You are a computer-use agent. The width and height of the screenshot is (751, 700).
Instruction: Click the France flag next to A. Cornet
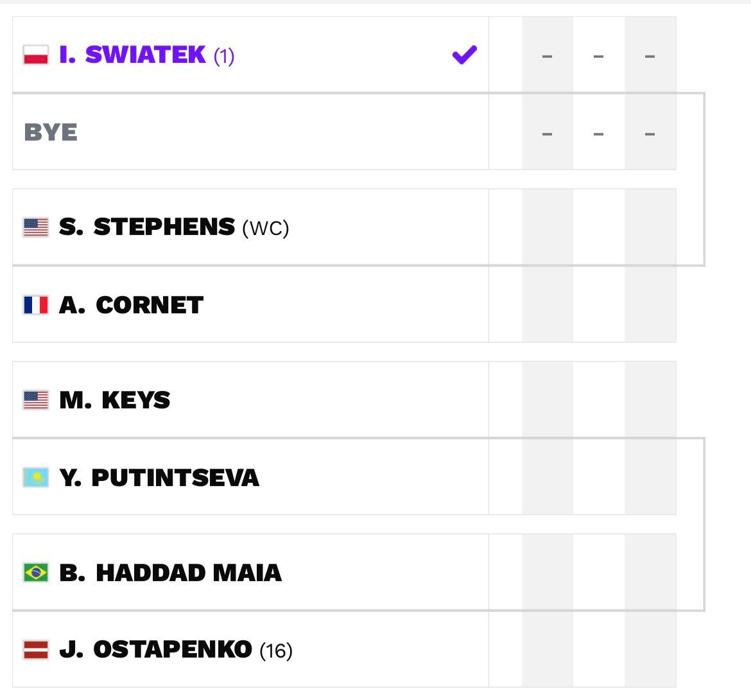pyautogui.click(x=35, y=306)
